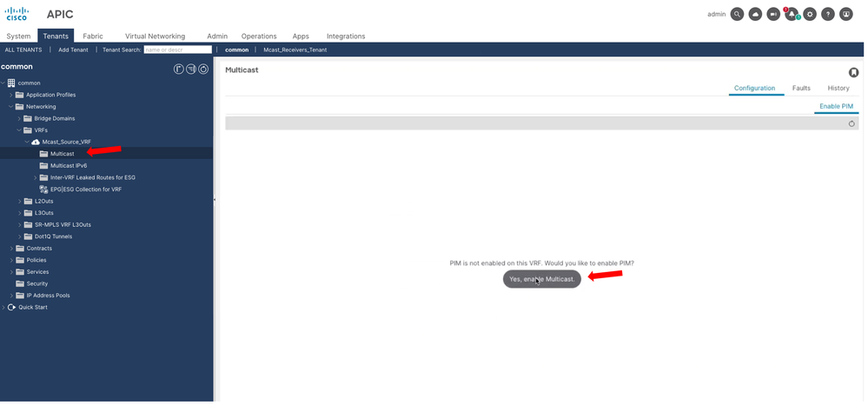View the History tab
Image resolution: width=868 pixels, height=406 pixels.
[x=838, y=88]
